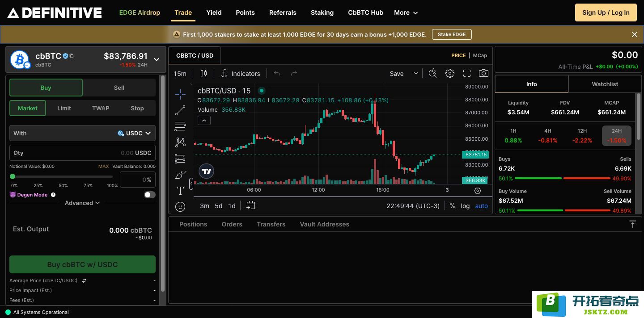Select the brush drawing tool
Image resolution: width=644 pixels, height=318 pixels.
[x=180, y=175]
